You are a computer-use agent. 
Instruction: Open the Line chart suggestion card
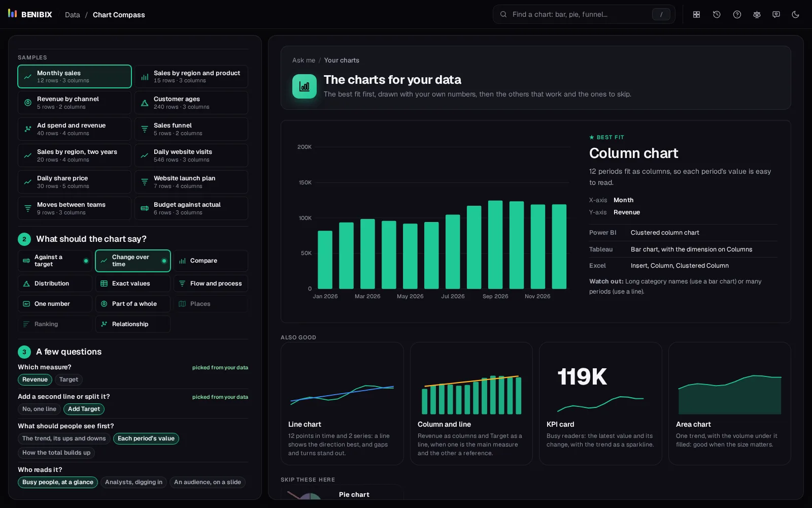click(342, 404)
